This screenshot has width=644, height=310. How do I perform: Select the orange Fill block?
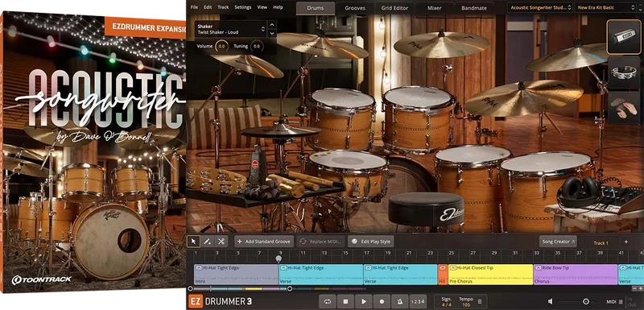[x=442, y=275]
